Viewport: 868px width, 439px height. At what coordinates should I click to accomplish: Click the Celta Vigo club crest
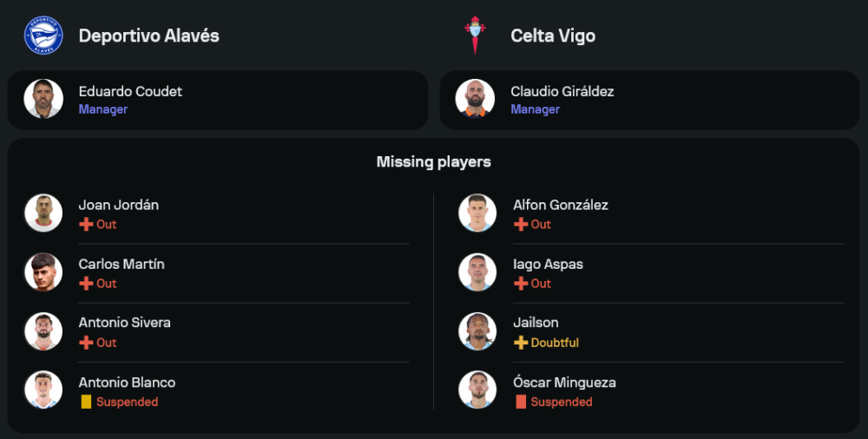coord(476,36)
